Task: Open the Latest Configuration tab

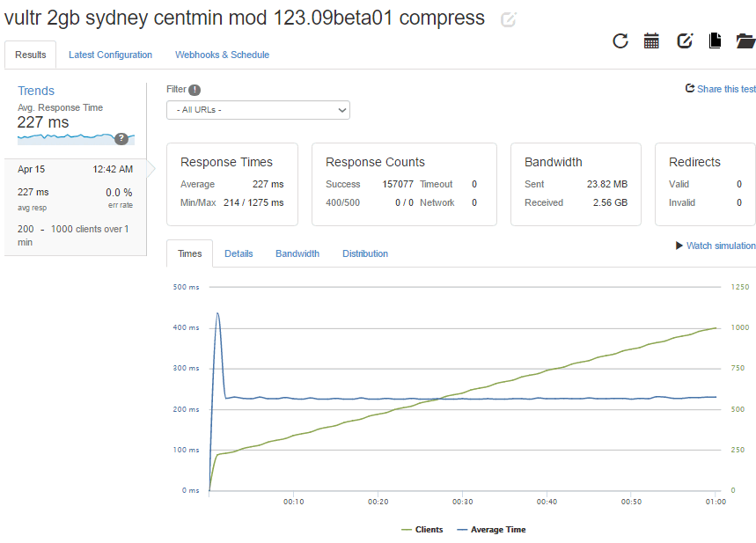Action: [x=110, y=55]
